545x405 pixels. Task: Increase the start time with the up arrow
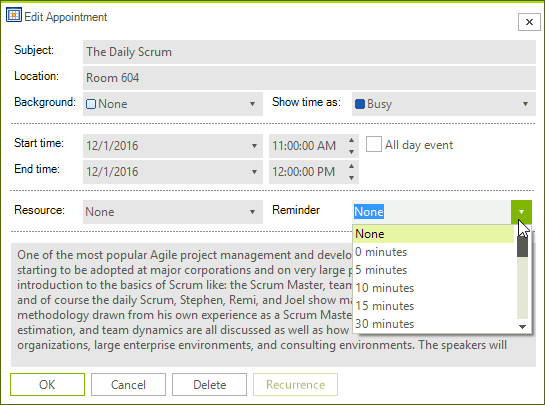coord(351,140)
